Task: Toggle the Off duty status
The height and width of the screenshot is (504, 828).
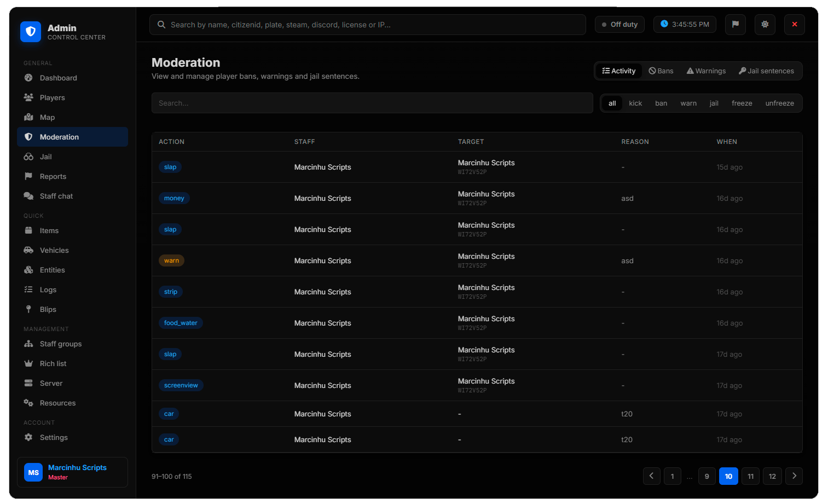Action: [619, 24]
